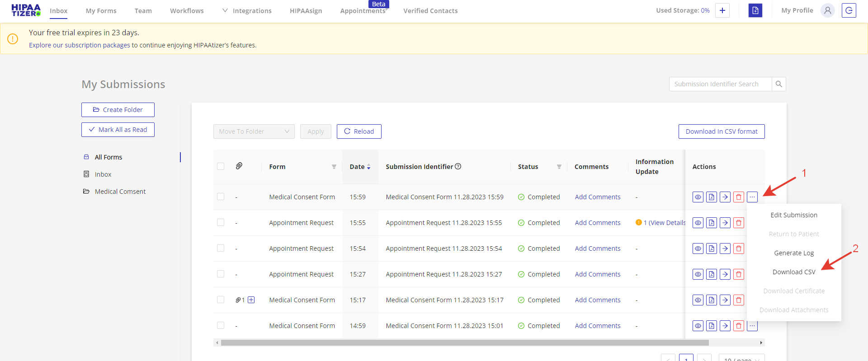Select the Medical Comsent folder
Viewport: 868px width, 361px height.
tap(120, 192)
